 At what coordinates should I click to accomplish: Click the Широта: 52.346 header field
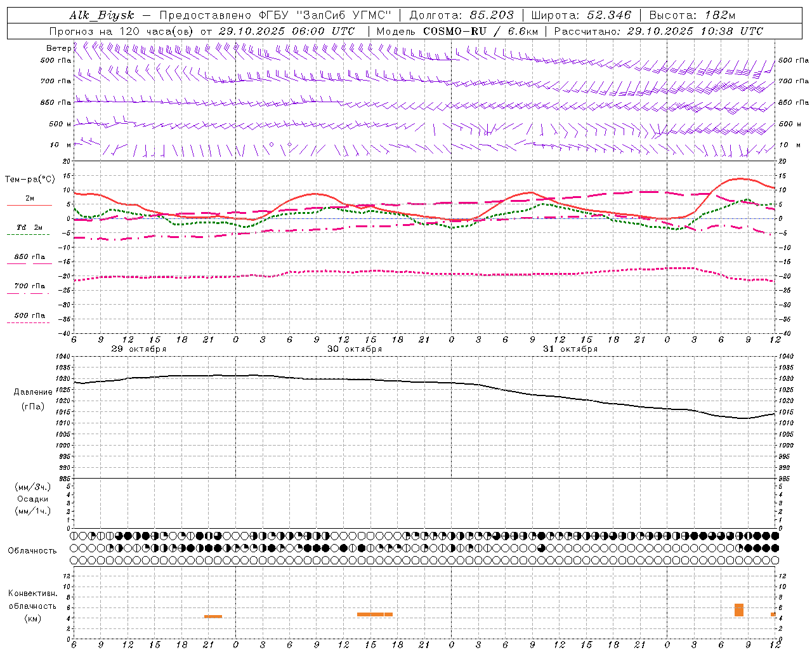tap(581, 15)
